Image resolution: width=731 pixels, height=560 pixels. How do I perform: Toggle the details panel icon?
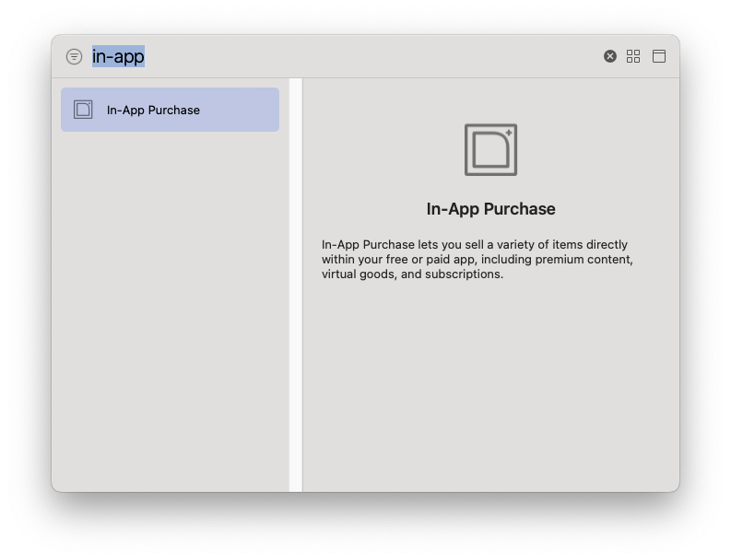click(x=659, y=56)
